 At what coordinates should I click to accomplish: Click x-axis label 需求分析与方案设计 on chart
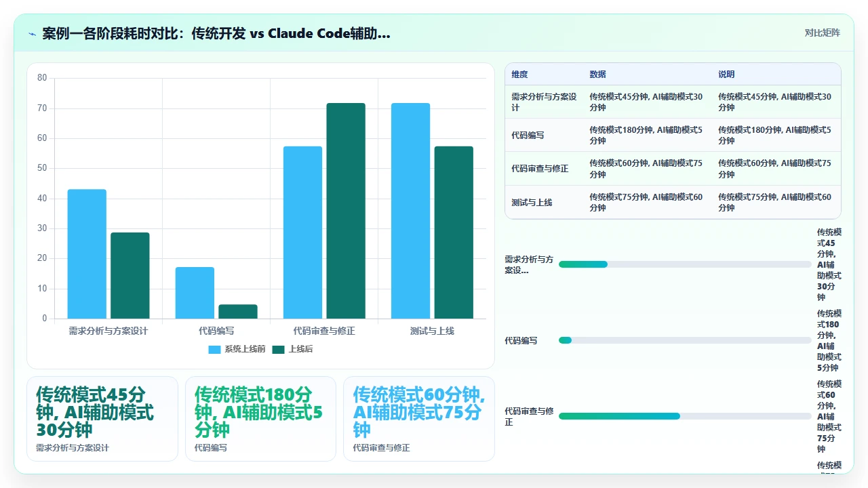(108, 331)
